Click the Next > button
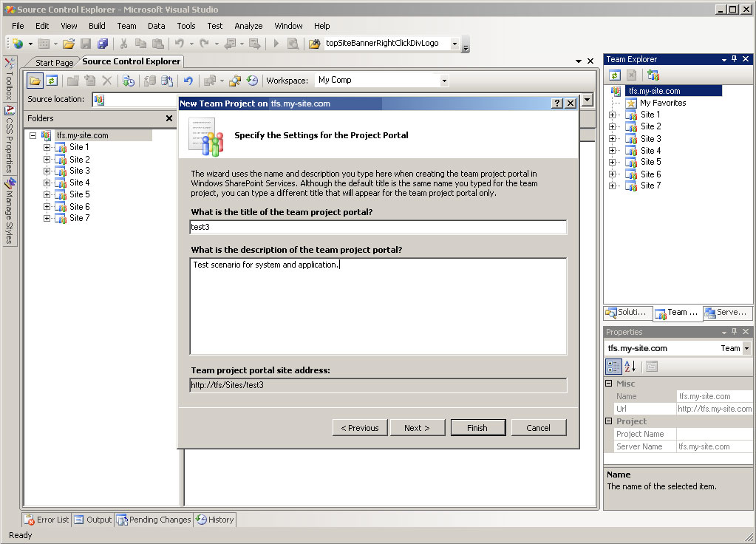Screen dimensions: 756x544 (417, 428)
